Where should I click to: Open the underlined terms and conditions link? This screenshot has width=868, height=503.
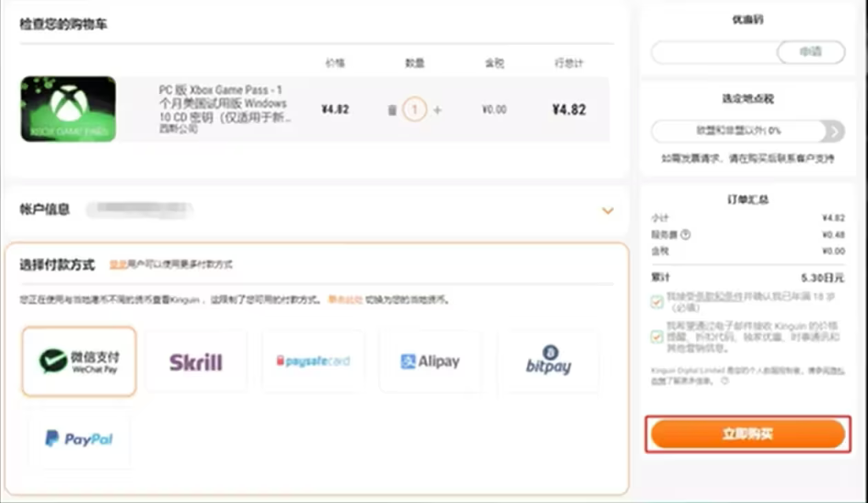[719, 296]
